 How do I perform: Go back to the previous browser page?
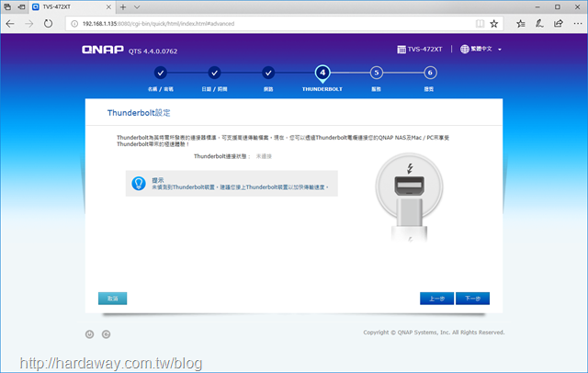pyautogui.click(x=10, y=24)
